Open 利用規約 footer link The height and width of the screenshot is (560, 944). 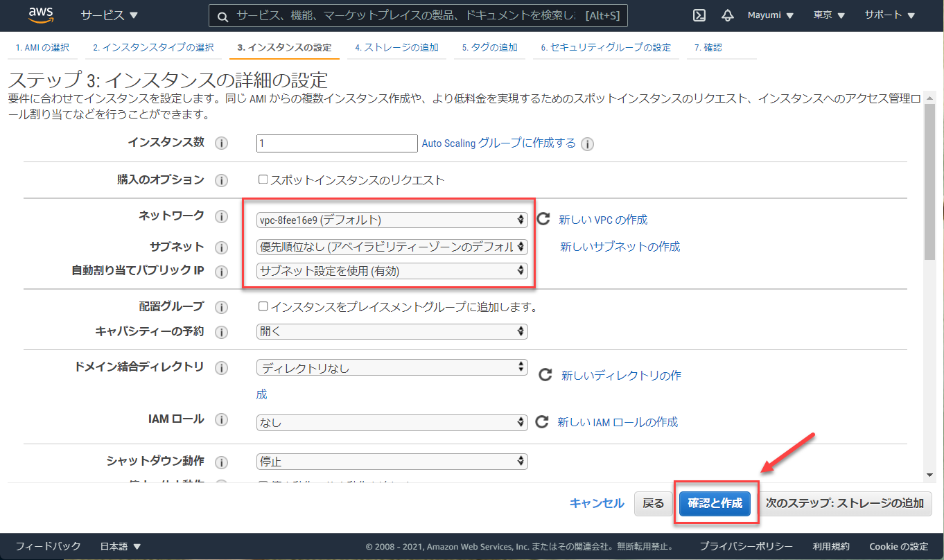[831, 546]
